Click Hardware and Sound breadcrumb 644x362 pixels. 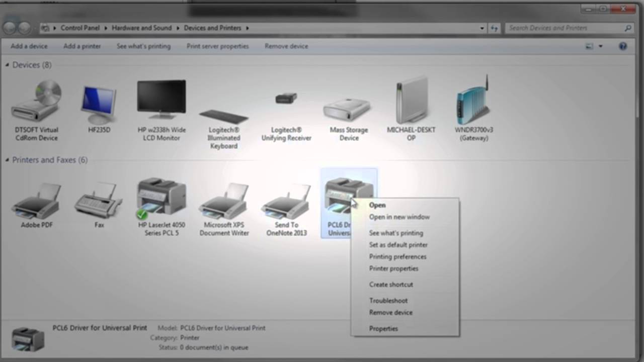click(x=142, y=28)
